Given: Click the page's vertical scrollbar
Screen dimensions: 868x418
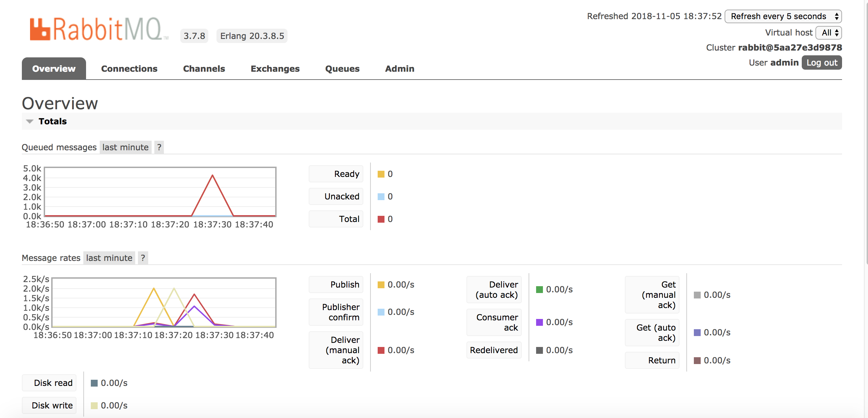Looking at the screenshot, I should 866,133.
